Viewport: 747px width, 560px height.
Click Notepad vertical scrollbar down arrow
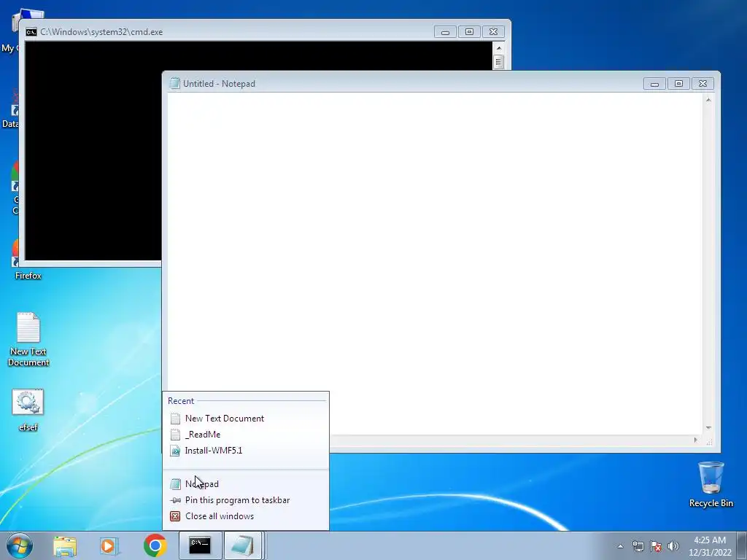click(x=708, y=427)
